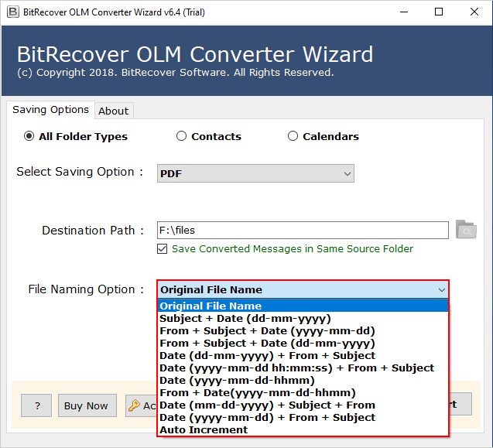Choose Auto Increment naming option
Image resolution: width=493 pixels, height=448 pixels.
tap(303, 429)
